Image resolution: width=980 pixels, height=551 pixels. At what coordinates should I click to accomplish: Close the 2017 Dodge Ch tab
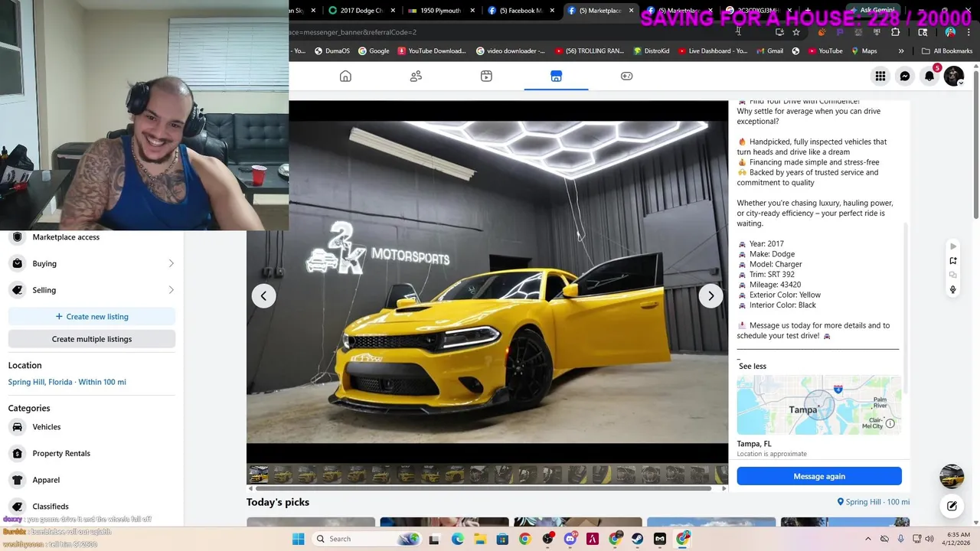click(394, 11)
